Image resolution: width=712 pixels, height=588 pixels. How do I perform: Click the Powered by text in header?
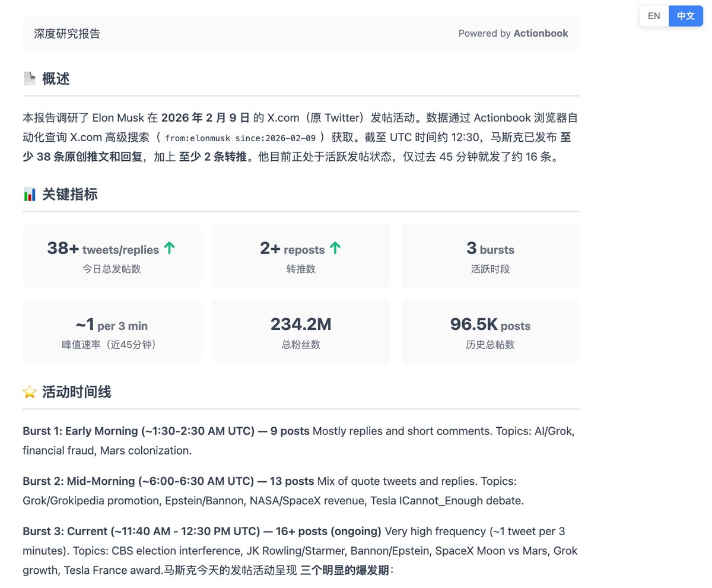(x=485, y=33)
